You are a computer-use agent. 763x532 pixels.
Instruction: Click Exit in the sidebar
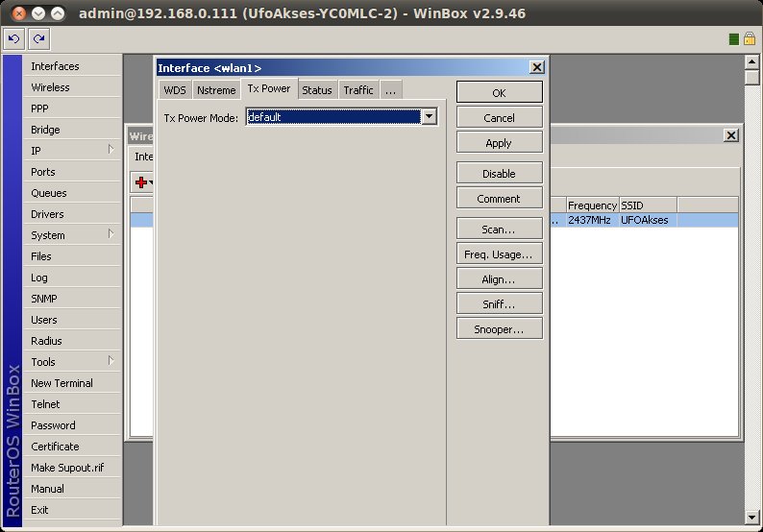point(72,510)
